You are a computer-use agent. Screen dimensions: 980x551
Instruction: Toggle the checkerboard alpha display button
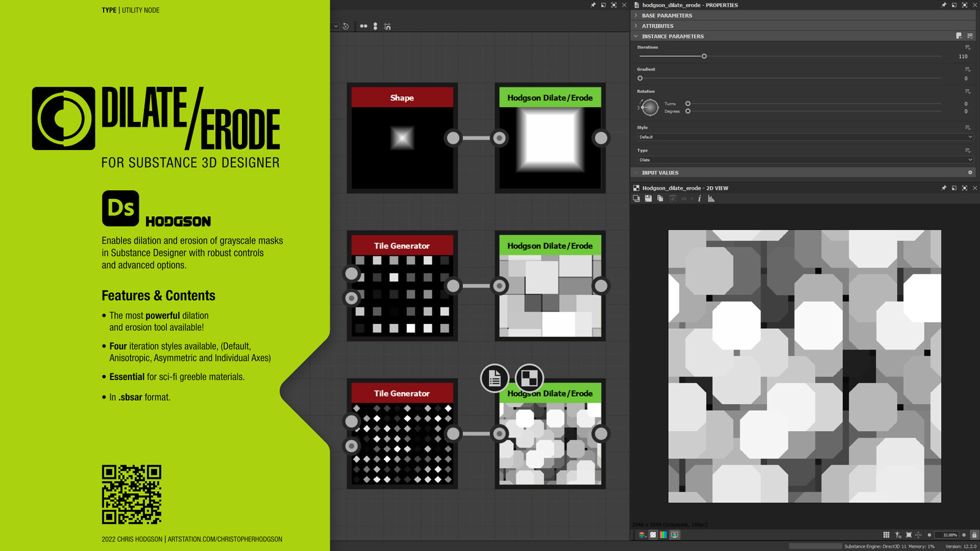(x=653, y=534)
